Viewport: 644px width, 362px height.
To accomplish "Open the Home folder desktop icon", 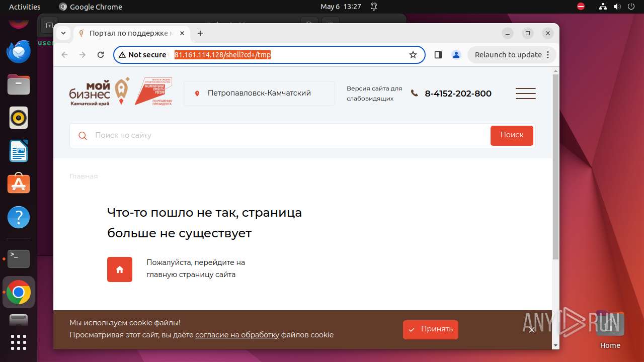I will [x=610, y=329].
